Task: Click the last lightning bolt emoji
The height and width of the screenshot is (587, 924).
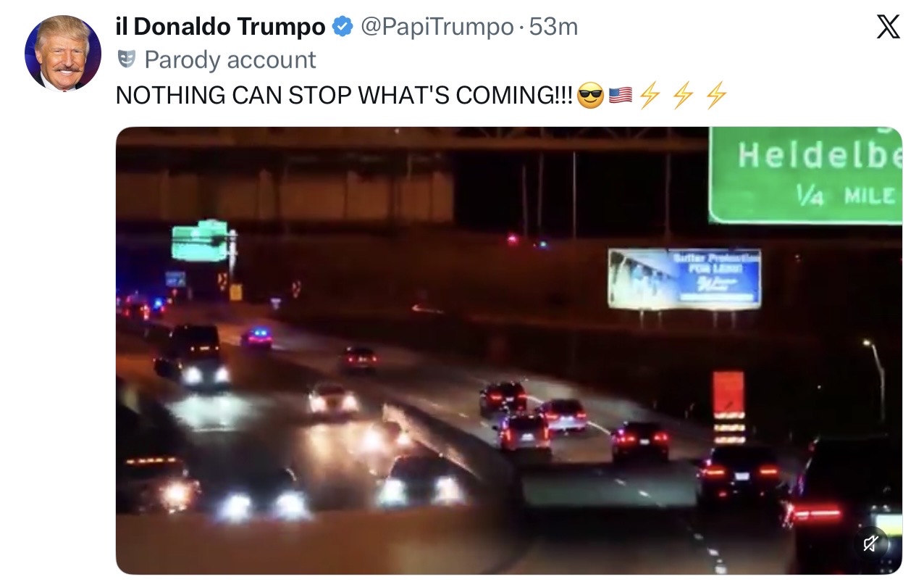Action: (716, 95)
